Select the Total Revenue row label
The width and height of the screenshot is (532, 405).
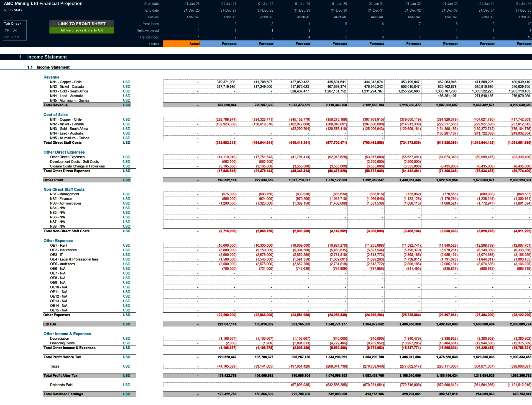[55, 105]
